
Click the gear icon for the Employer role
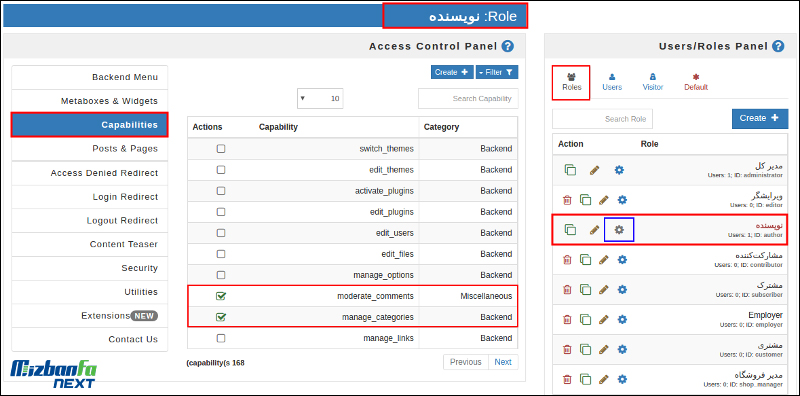622,319
